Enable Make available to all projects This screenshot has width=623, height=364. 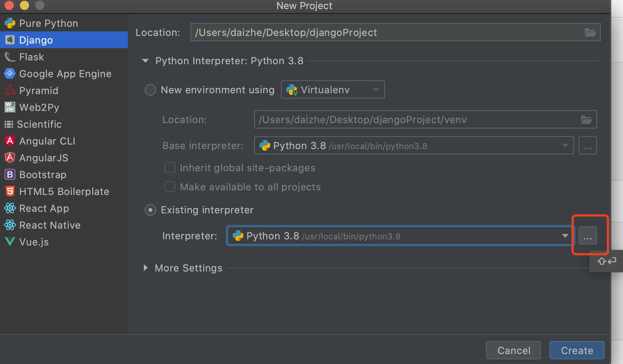(x=170, y=187)
